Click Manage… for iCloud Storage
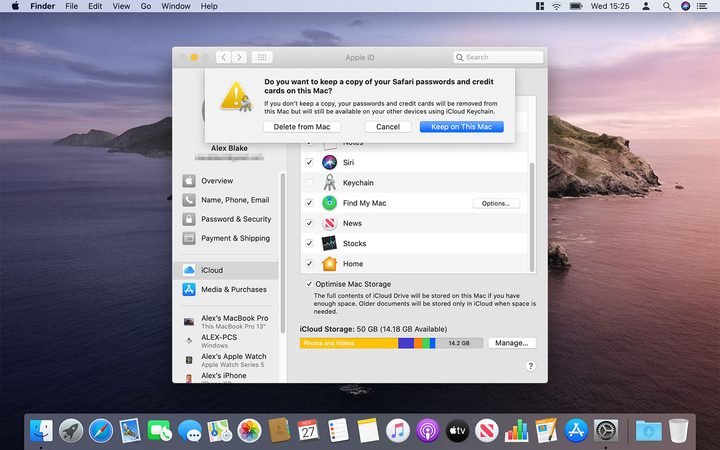The height and width of the screenshot is (450, 720). point(512,343)
